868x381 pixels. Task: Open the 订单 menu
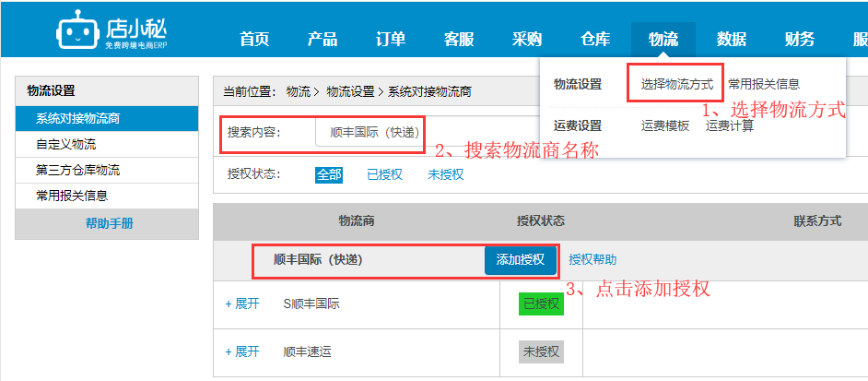(391, 40)
